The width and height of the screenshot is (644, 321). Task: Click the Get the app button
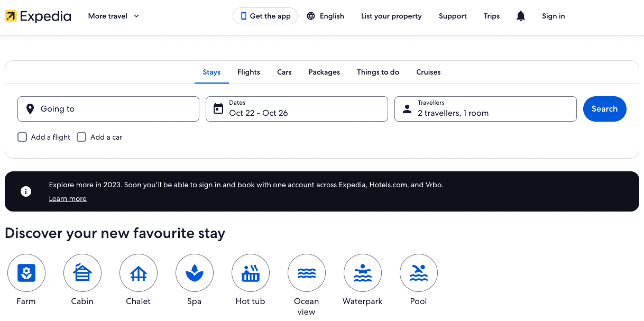point(265,16)
